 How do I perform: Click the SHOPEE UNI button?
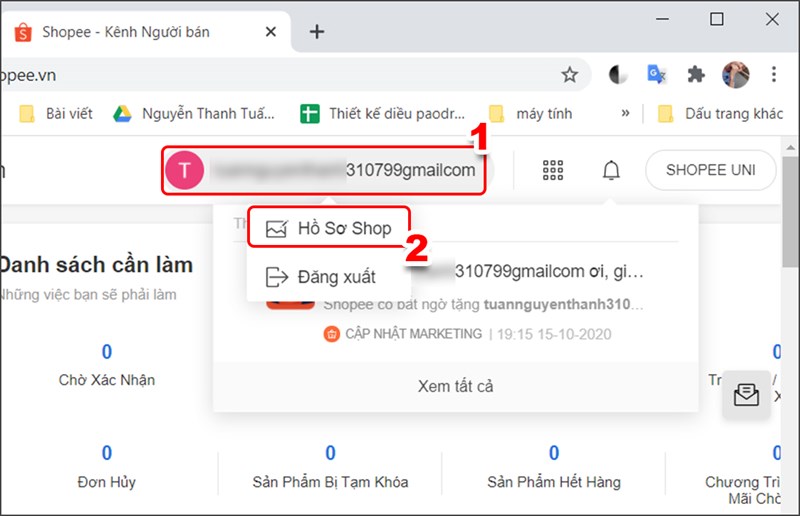pos(710,170)
